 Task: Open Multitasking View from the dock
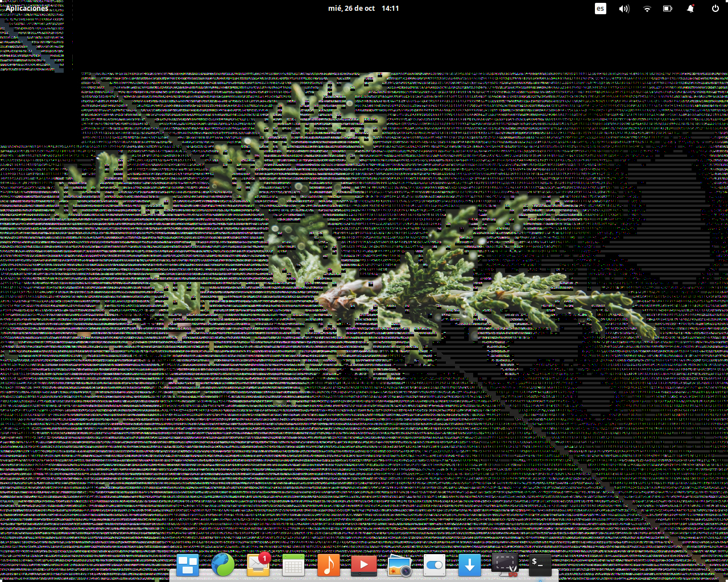pos(188,565)
